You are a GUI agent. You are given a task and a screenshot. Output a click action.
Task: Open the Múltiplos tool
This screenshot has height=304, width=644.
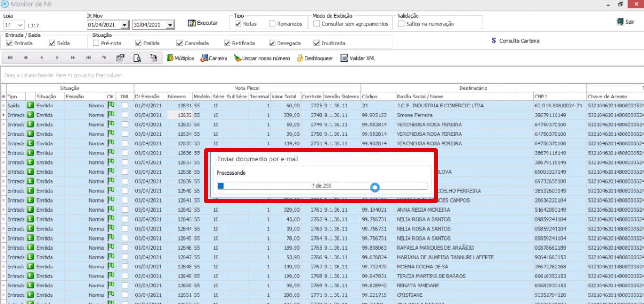click(x=170, y=58)
